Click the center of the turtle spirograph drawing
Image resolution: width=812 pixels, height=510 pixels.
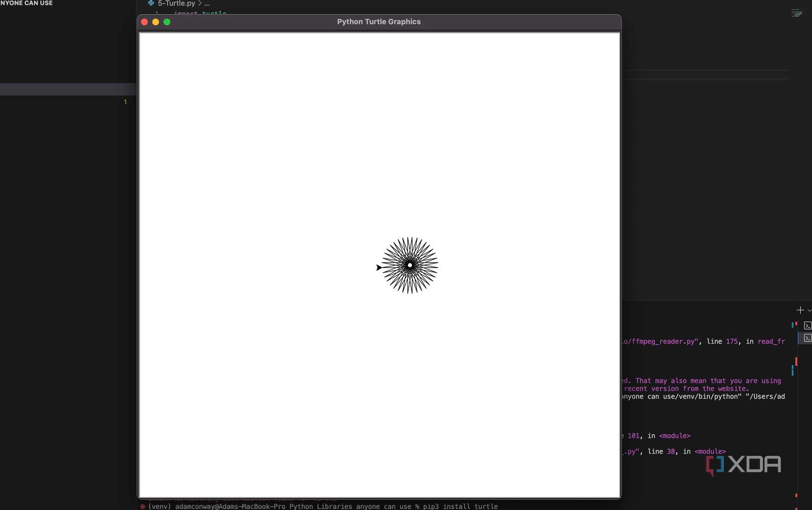(409, 265)
